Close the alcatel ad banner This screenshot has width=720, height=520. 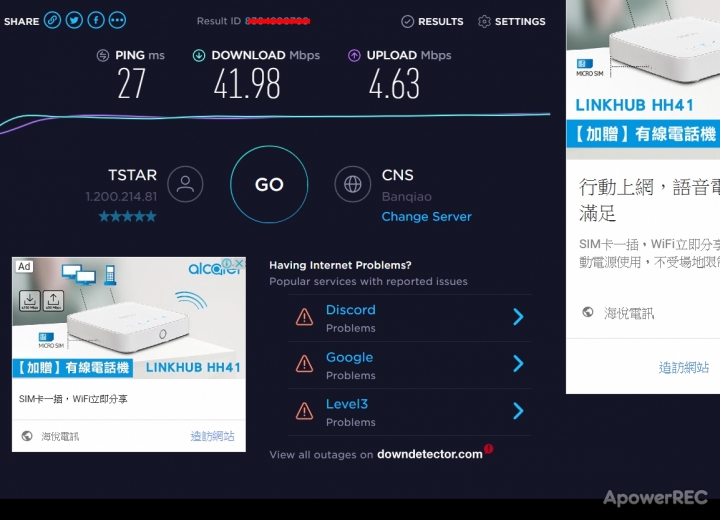pos(239,263)
